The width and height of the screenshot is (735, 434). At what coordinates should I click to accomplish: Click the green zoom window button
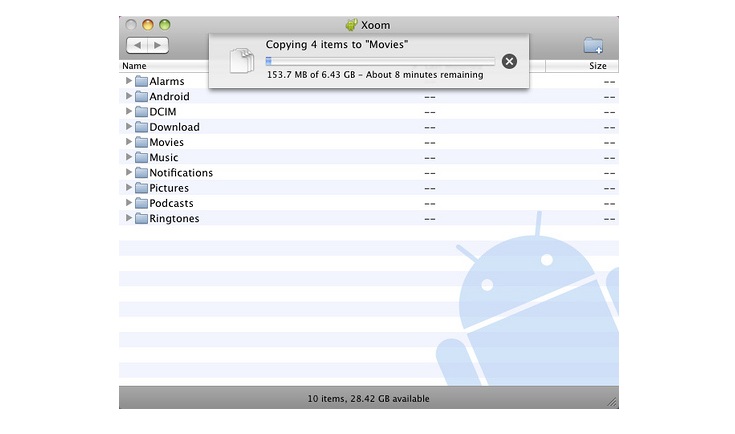tap(165, 24)
